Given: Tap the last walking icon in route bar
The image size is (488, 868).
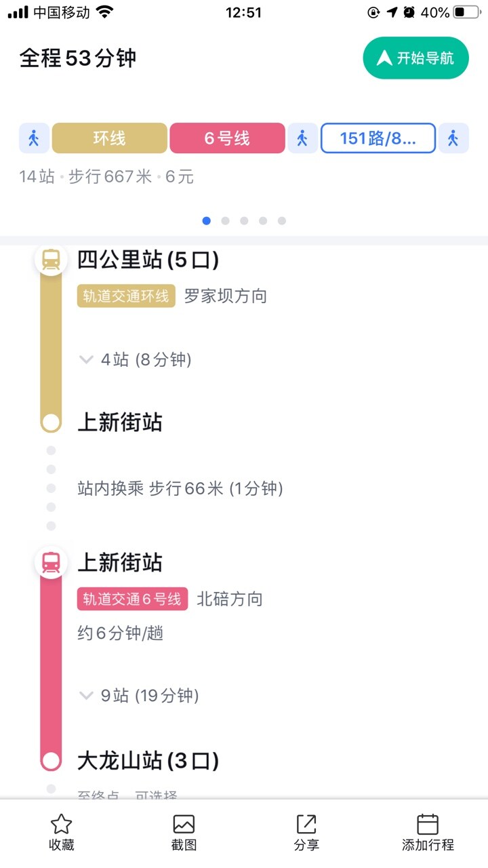Looking at the screenshot, I should [x=453, y=138].
